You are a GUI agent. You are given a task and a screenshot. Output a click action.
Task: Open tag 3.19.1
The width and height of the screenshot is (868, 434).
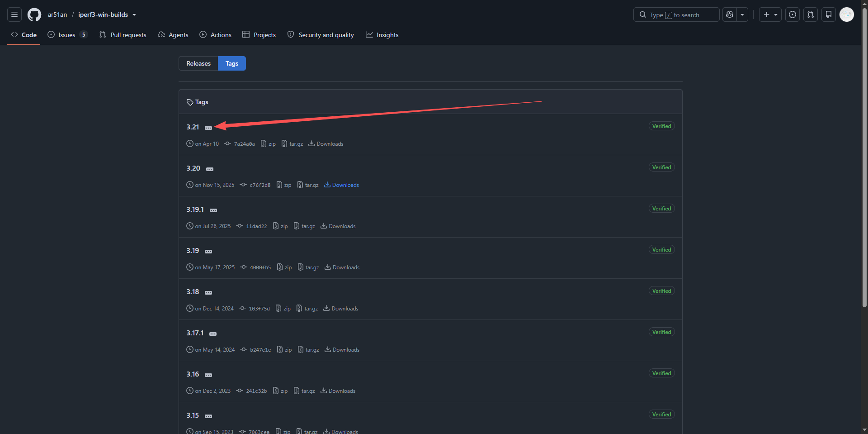pyautogui.click(x=195, y=210)
